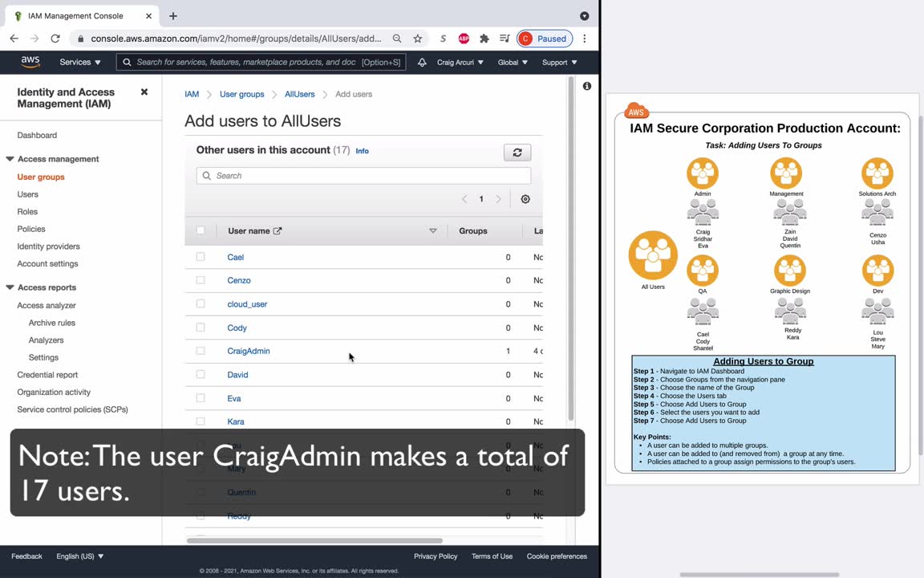Viewport: 924px width, 578px height.
Task: Open the English (US) language dropdown
Action: pos(80,556)
